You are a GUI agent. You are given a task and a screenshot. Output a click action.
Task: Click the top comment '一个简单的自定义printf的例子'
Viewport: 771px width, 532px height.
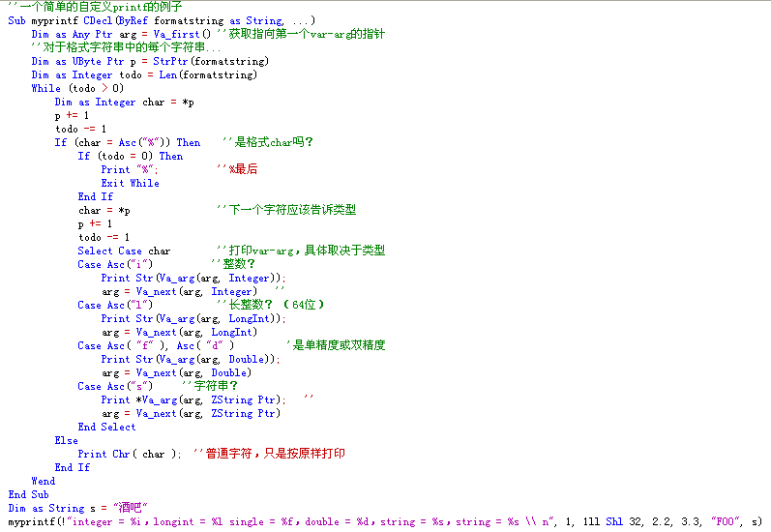(x=96, y=7)
